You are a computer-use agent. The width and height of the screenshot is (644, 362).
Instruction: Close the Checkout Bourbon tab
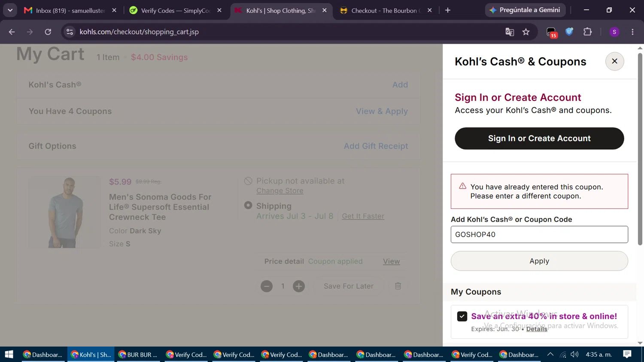429,10
